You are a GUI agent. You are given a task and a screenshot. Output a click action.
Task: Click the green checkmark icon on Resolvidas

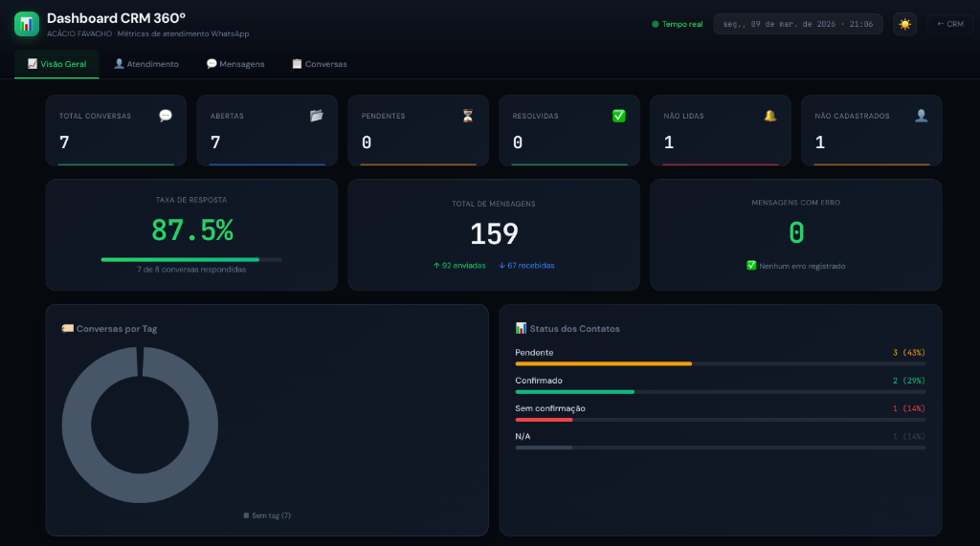619,116
